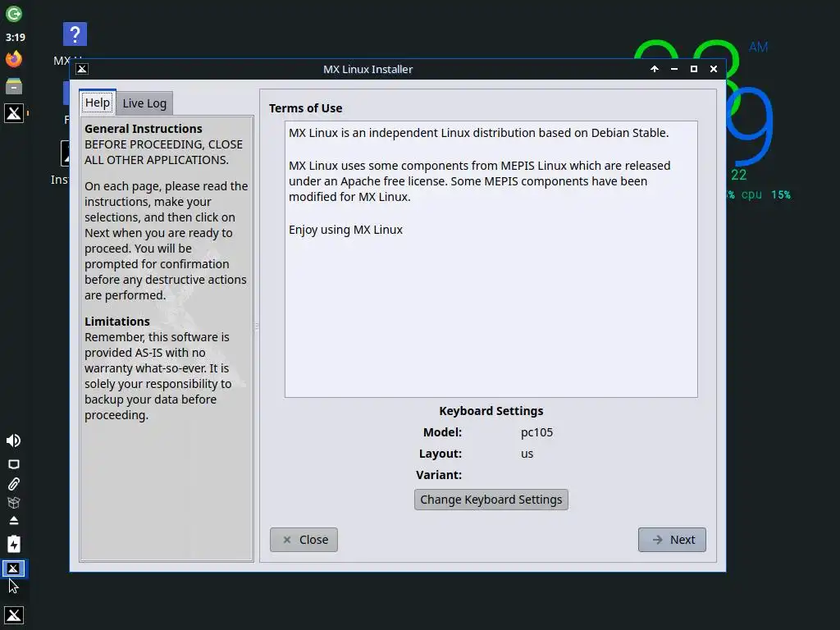Select the installer taskbar button in panel

[x=13, y=568]
